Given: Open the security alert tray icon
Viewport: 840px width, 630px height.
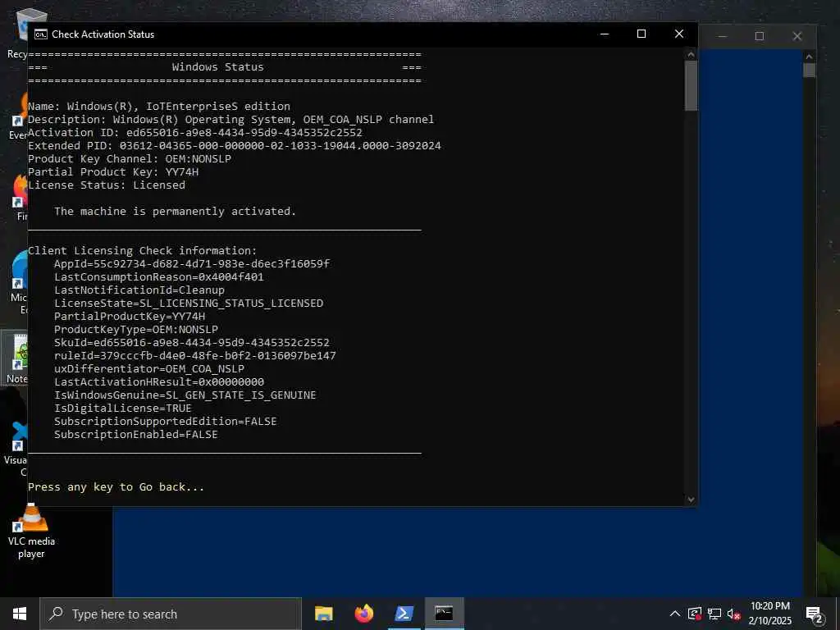Looking at the screenshot, I should [x=695, y=614].
